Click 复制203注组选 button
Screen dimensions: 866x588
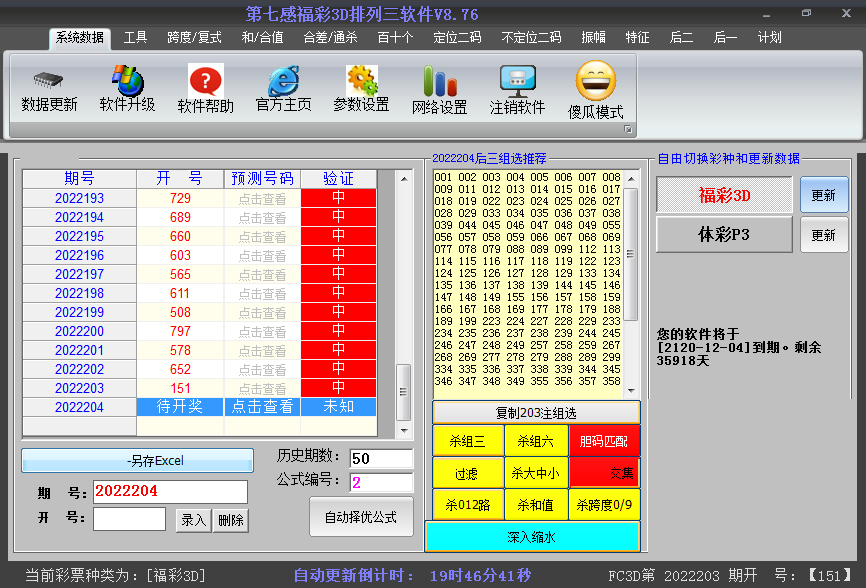click(x=536, y=413)
